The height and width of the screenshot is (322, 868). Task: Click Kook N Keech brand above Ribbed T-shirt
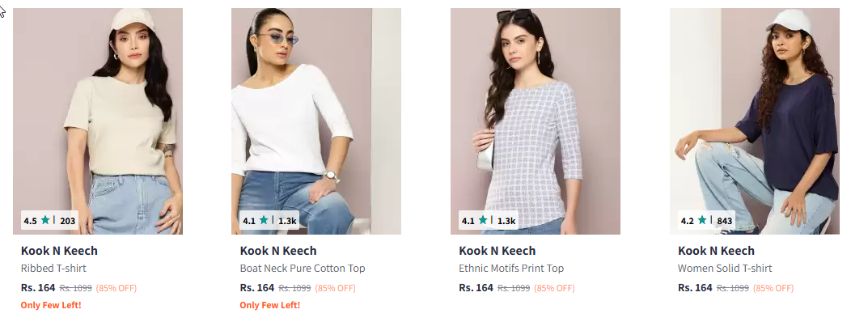coord(59,251)
